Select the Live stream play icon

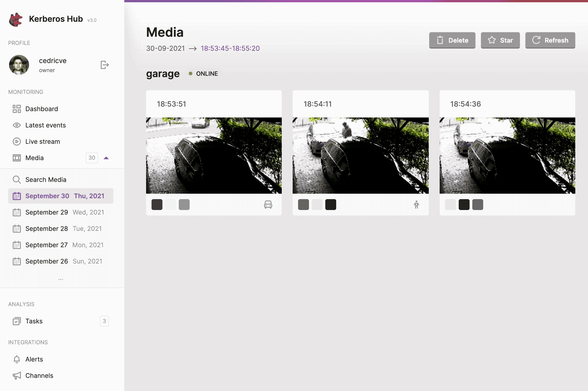[x=17, y=141]
